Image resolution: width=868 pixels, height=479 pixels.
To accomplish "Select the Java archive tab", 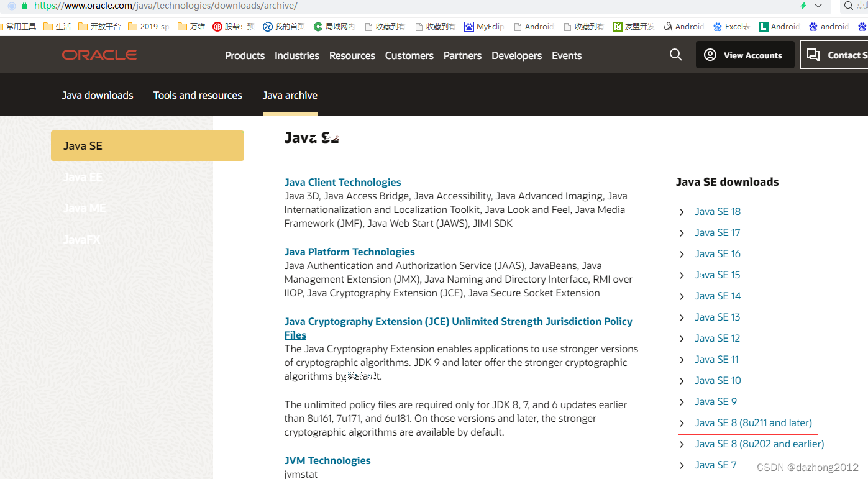I will click(x=290, y=95).
